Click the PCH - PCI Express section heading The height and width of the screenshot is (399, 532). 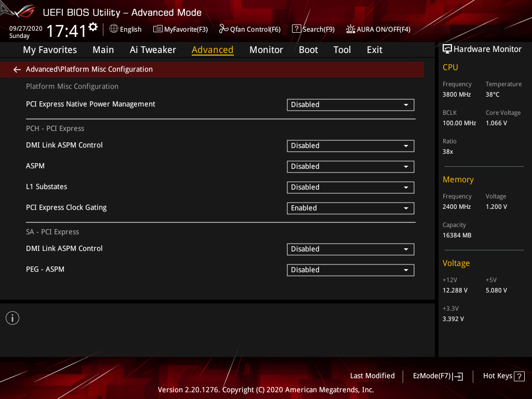click(55, 129)
